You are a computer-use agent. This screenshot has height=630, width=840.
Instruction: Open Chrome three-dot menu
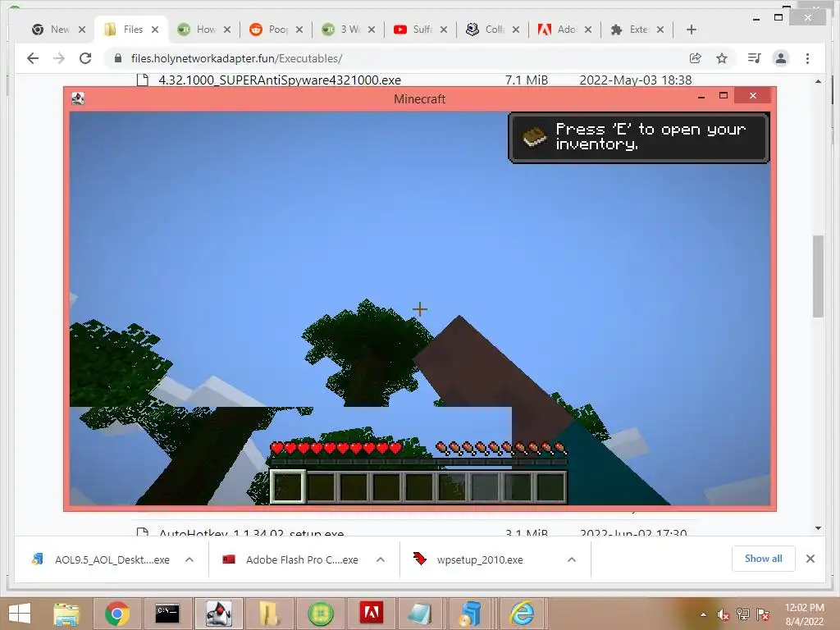[x=807, y=58]
